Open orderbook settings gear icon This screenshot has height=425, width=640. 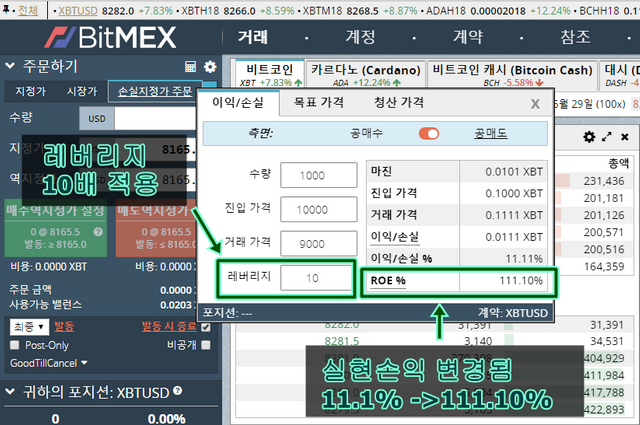click(589, 137)
